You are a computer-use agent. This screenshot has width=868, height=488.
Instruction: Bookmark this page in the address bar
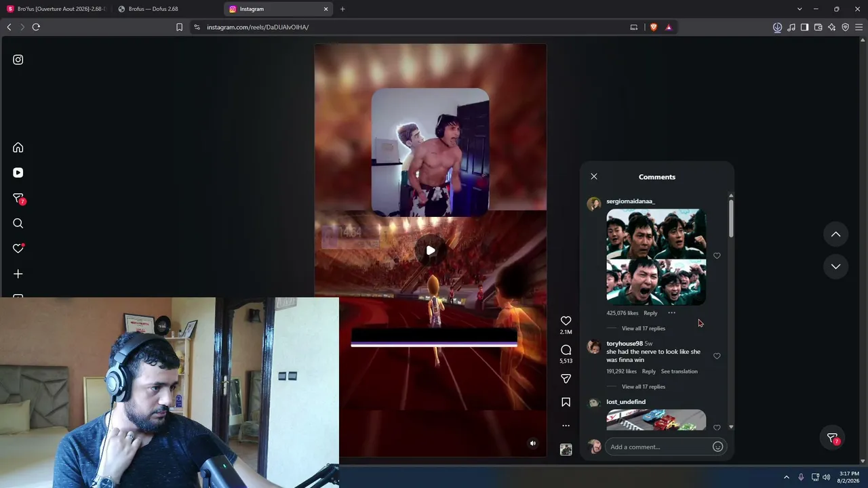pos(179,27)
